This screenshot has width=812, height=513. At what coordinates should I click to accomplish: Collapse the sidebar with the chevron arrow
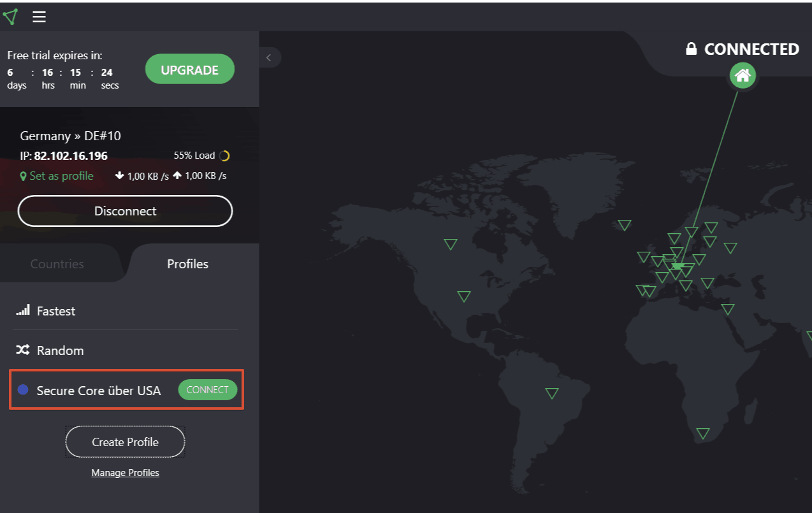269,57
